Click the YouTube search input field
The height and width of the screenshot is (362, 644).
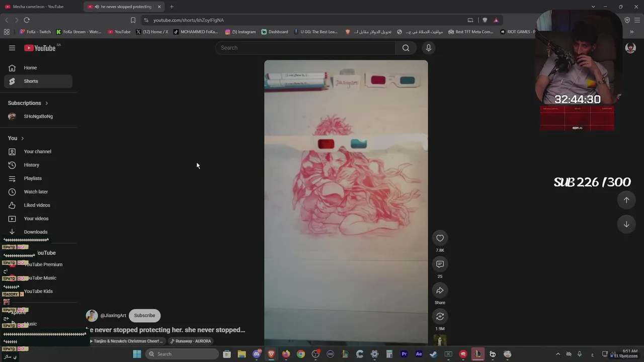click(305, 48)
